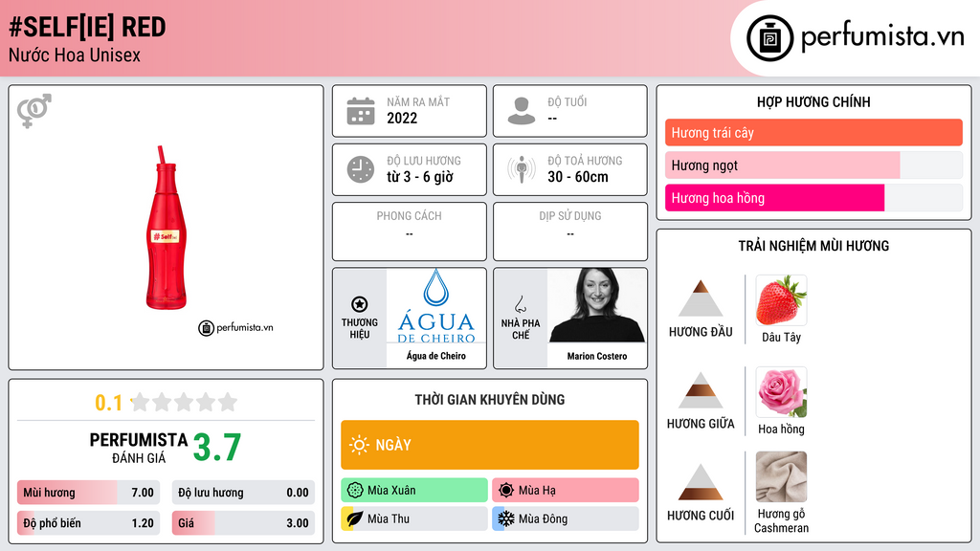Image resolution: width=980 pixels, height=551 pixels.
Task: Click the Độ phổ biến 1.20 score bar
Action: (x=89, y=523)
